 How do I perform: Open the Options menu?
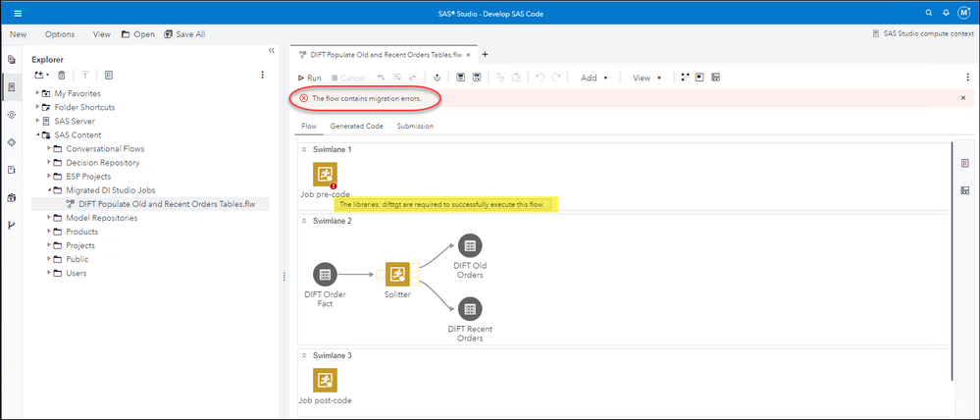[60, 34]
